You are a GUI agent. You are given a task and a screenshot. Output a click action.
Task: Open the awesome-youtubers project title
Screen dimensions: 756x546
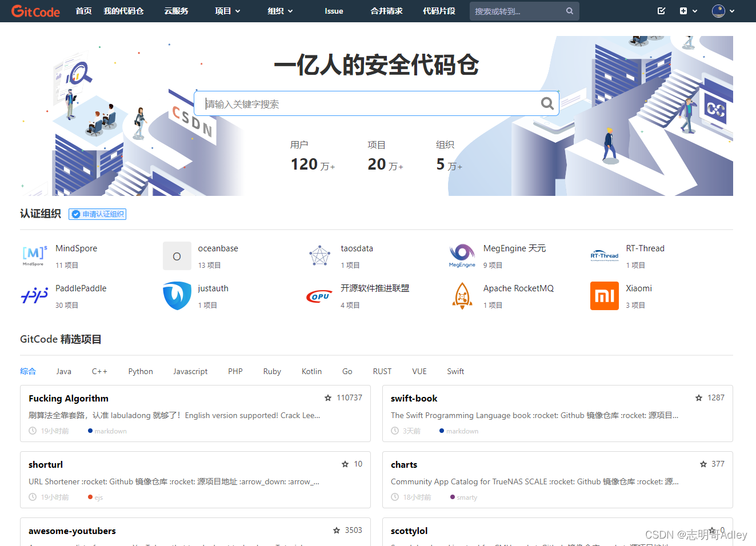coord(72,531)
